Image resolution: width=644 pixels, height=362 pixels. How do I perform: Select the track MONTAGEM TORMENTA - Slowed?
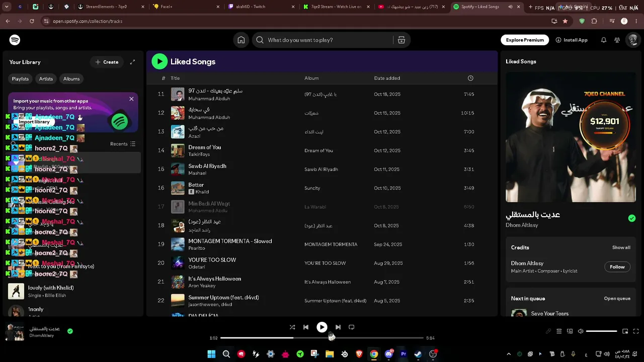point(321,244)
